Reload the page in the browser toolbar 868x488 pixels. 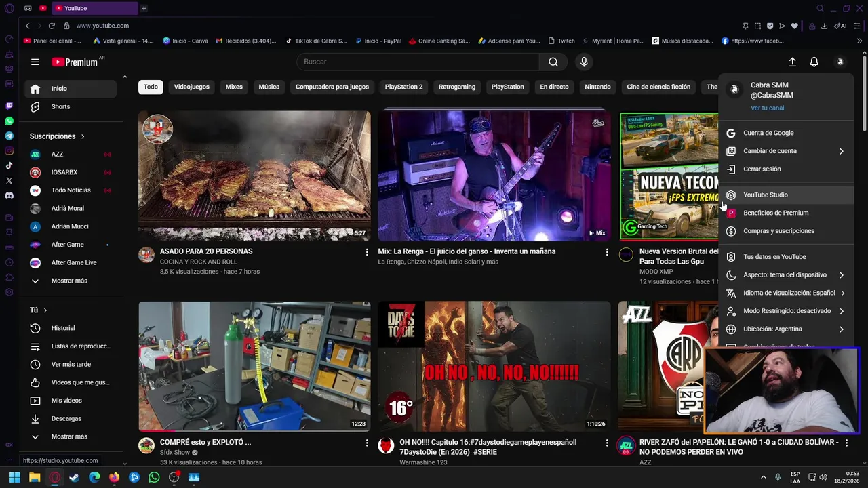(52, 26)
